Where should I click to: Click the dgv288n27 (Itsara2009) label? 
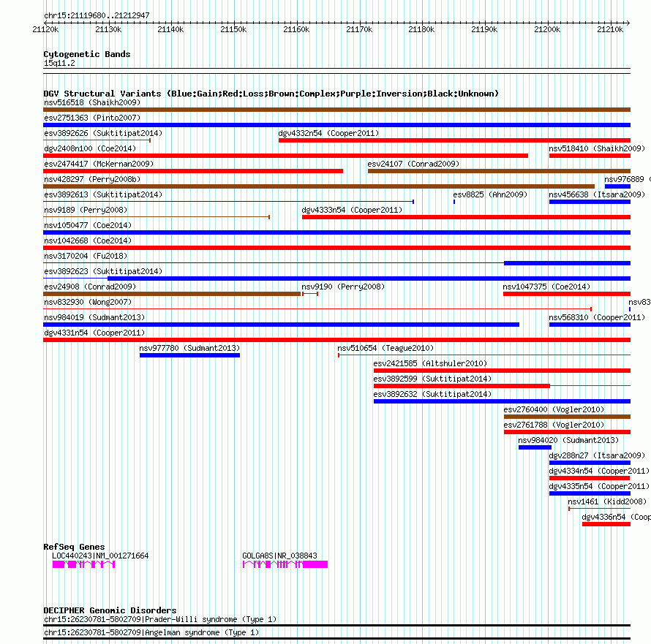(x=597, y=455)
